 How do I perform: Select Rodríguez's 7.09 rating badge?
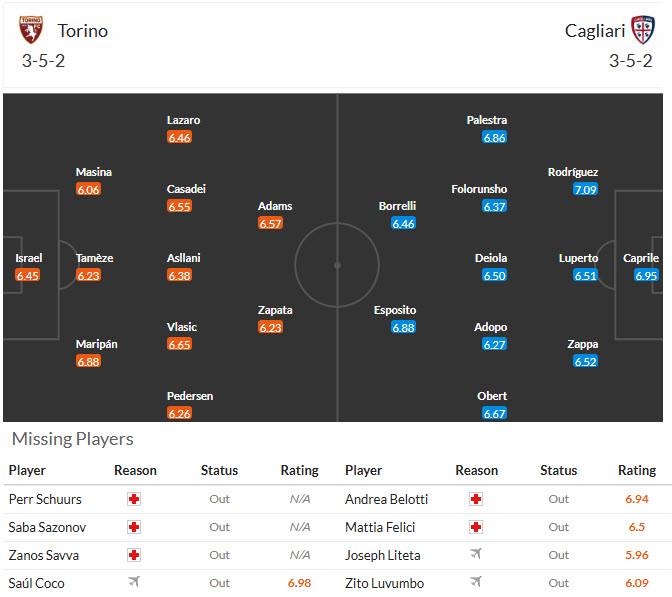[585, 189]
